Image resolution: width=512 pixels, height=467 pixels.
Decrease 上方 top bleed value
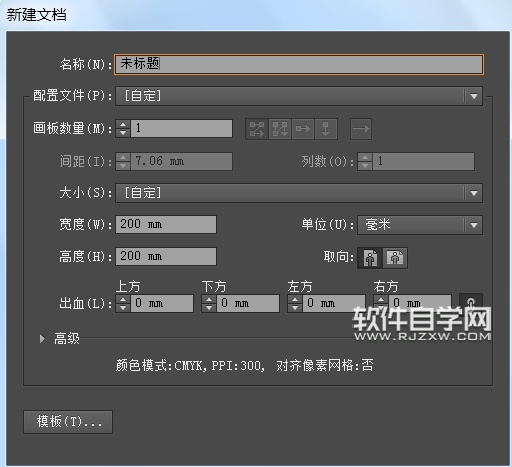pos(123,308)
